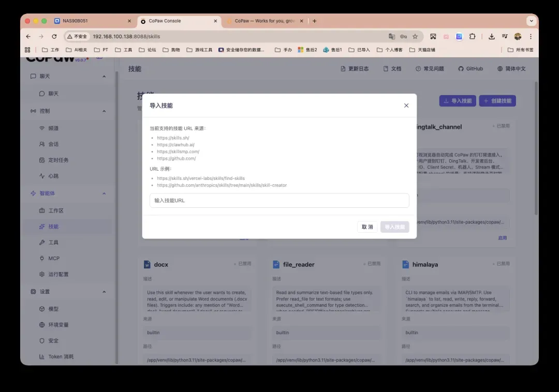Click the skill URL input field
The image size is (559, 392).
(279, 201)
